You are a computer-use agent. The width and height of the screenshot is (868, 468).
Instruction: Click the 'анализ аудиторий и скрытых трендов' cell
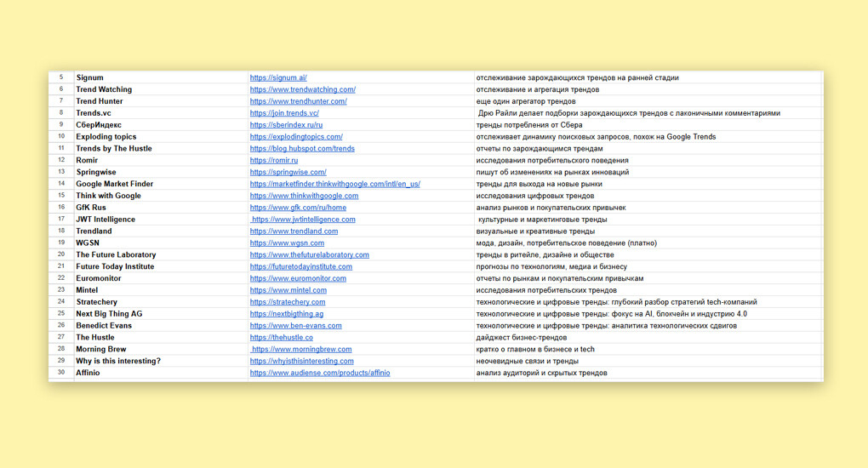pyautogui.click(x=648, y=373)
